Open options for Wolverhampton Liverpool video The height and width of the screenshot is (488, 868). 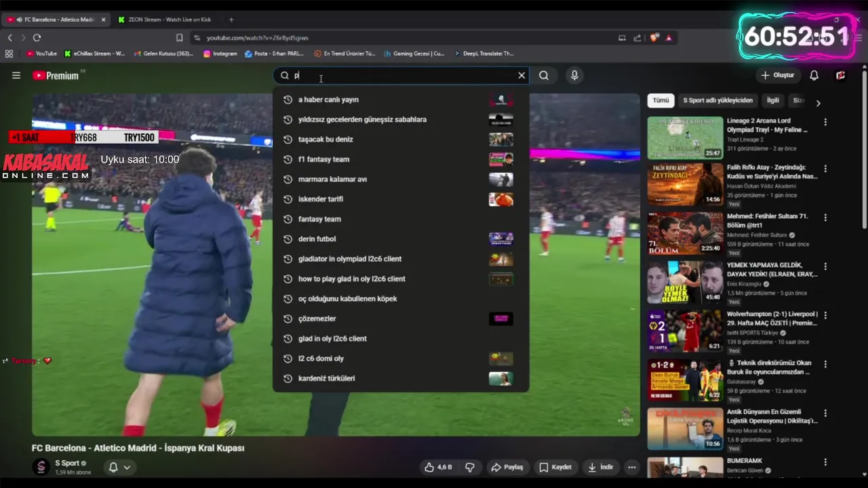click(825, 314)
